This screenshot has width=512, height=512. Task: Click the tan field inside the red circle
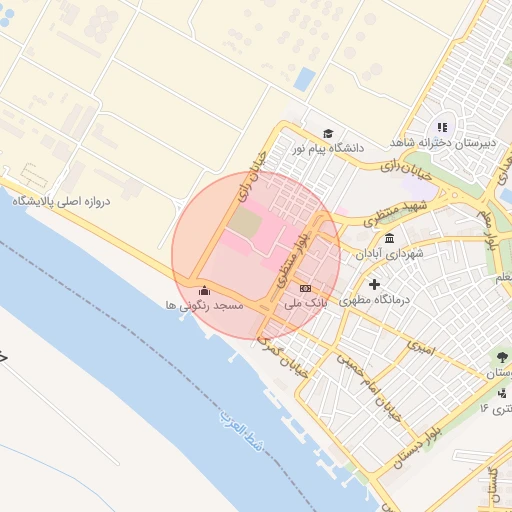coord(245,222)
